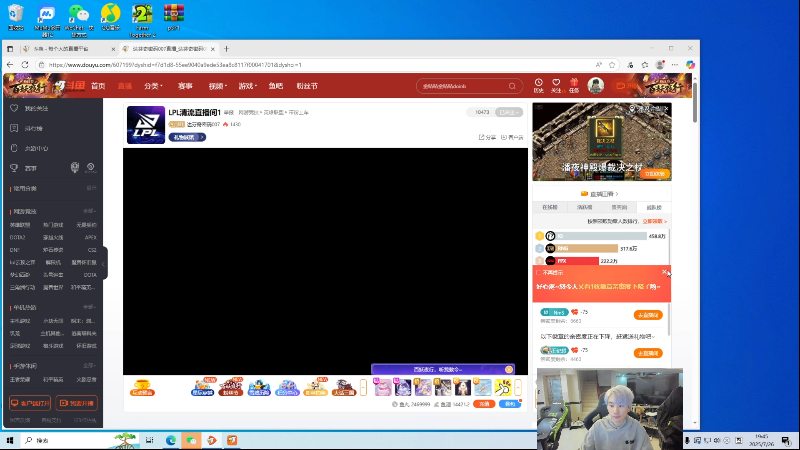The width and height of the screenshot is (800, 450).
Task: Click the 立即领取 link
Action: (x=655, y=221)
